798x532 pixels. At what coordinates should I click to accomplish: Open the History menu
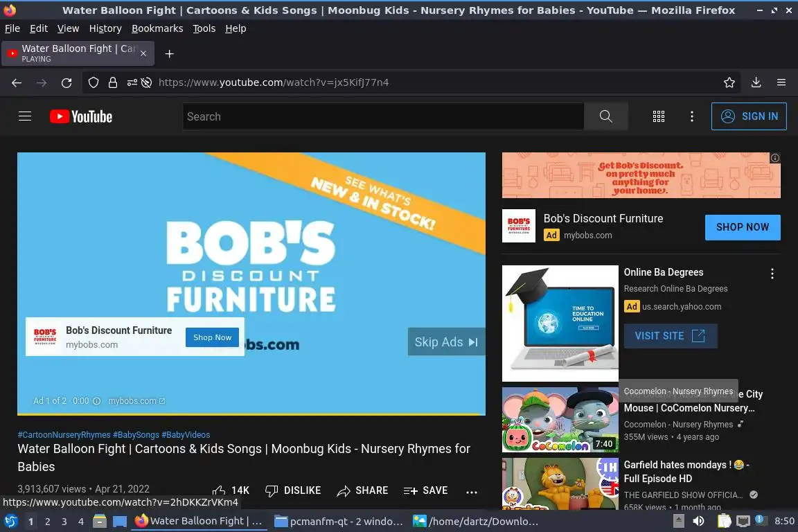click(105, 28)
